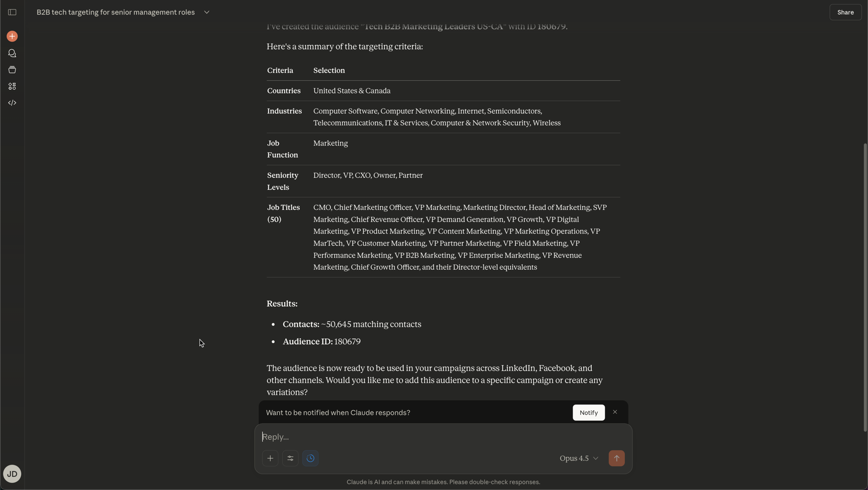Open the JD user profile menu
868x490 pixels.
12,474
